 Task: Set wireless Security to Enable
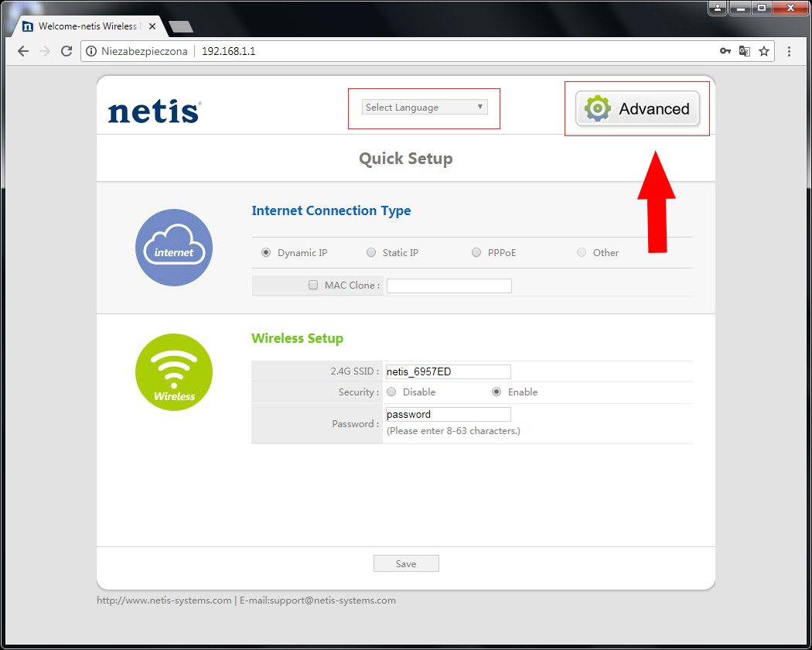coord(496,392)
